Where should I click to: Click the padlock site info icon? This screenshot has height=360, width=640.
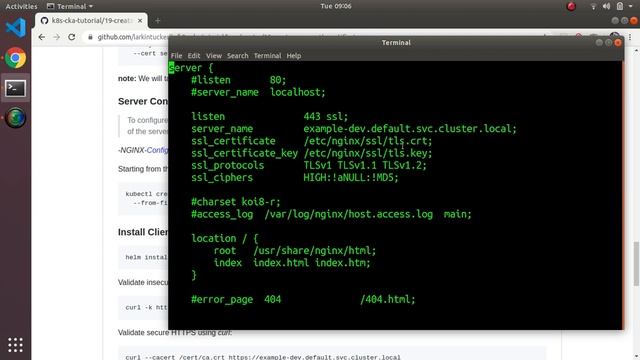90,37
